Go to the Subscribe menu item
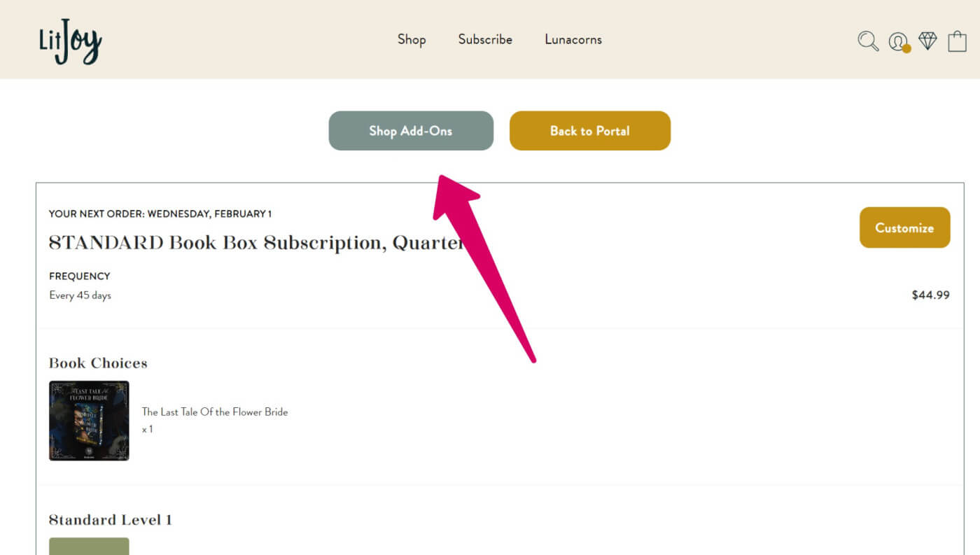Screen dimensions: 980x555 click(x=485, y=40)
